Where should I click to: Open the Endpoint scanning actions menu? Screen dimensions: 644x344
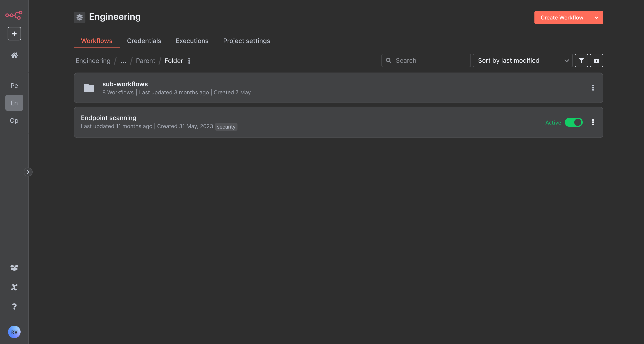pyautogui.click(x=593, y=122)
